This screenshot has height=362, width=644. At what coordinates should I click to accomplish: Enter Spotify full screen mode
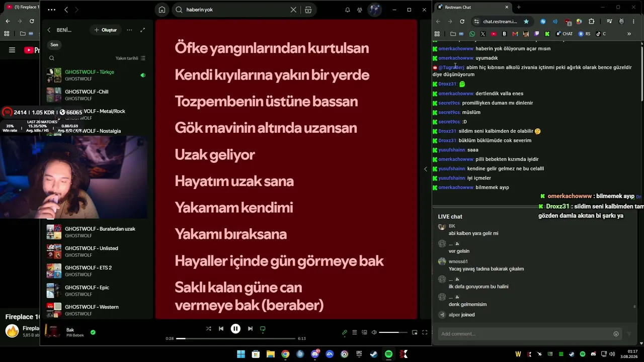425,332
